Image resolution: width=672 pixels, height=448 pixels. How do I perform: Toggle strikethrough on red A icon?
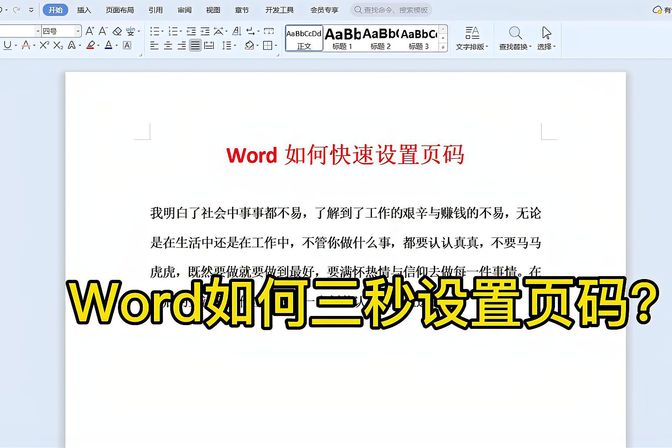click(25, 45)
